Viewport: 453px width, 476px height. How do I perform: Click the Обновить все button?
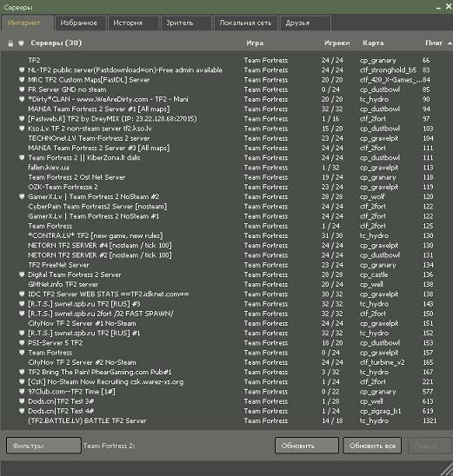click(x=372, y=446)
